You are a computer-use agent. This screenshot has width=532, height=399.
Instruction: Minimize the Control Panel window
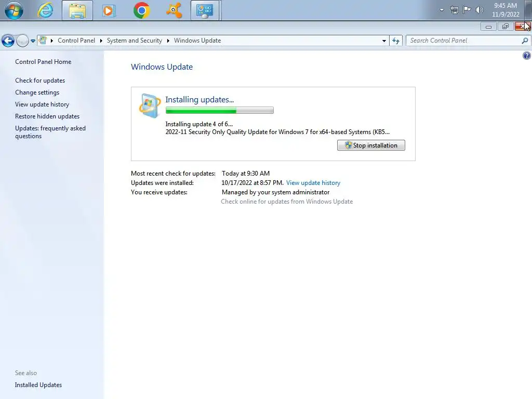(488, 26)
